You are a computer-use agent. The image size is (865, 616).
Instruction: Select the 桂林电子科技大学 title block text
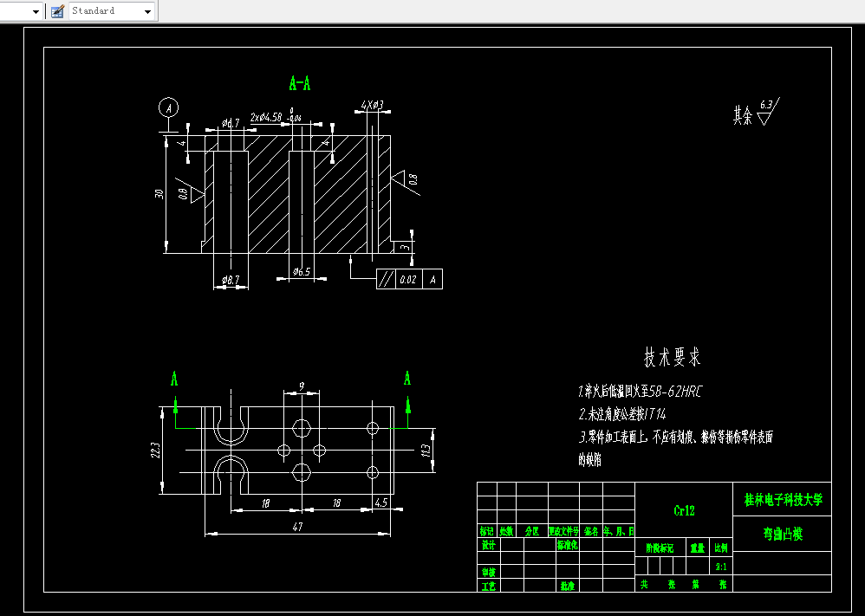click(x=783, y=500)
